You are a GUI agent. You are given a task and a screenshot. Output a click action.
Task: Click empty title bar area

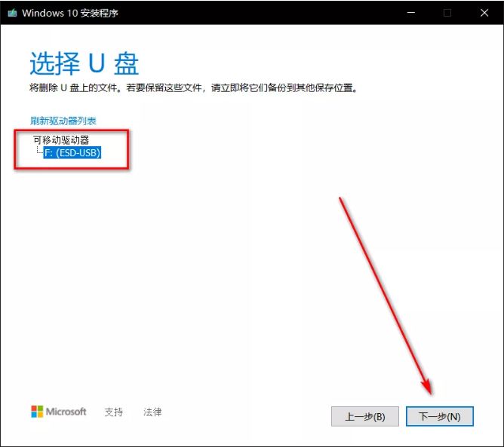click(264, 13)
